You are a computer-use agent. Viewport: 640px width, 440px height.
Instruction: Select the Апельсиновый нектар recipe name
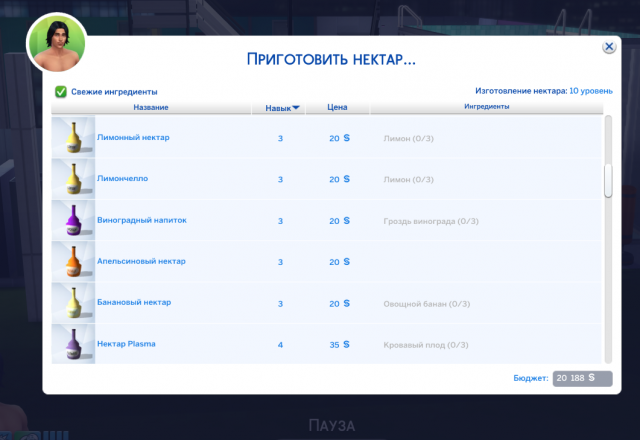pyautogui.click(x=141, y=261)
